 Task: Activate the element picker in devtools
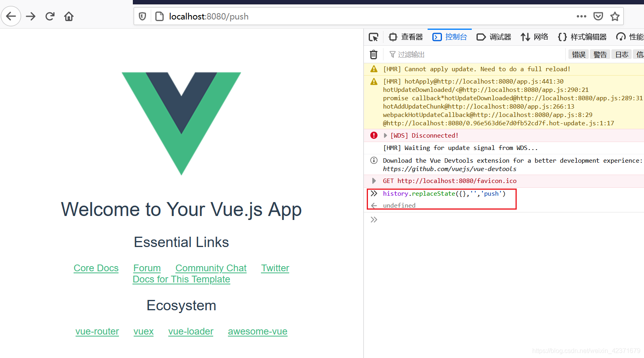[374, 37]
